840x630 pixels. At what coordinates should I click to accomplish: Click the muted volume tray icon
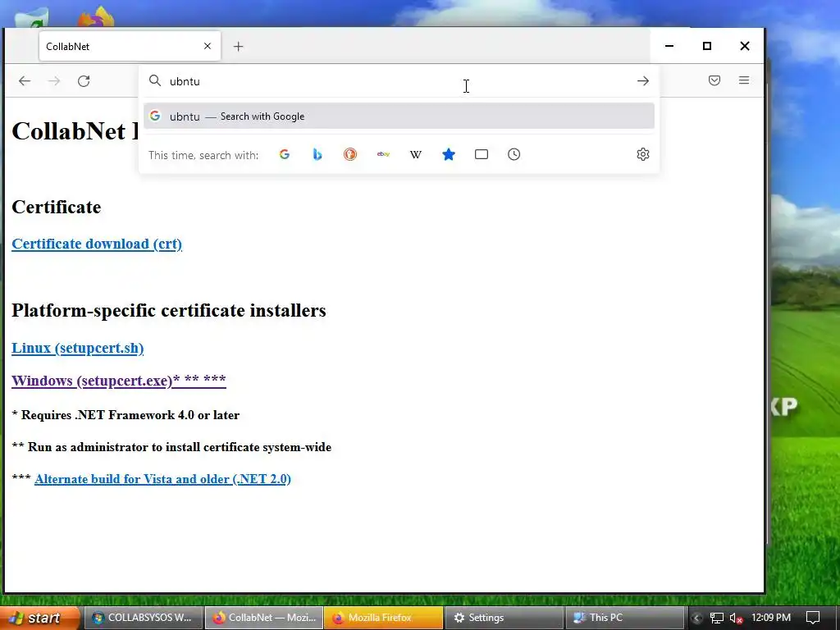pos(736,619)
